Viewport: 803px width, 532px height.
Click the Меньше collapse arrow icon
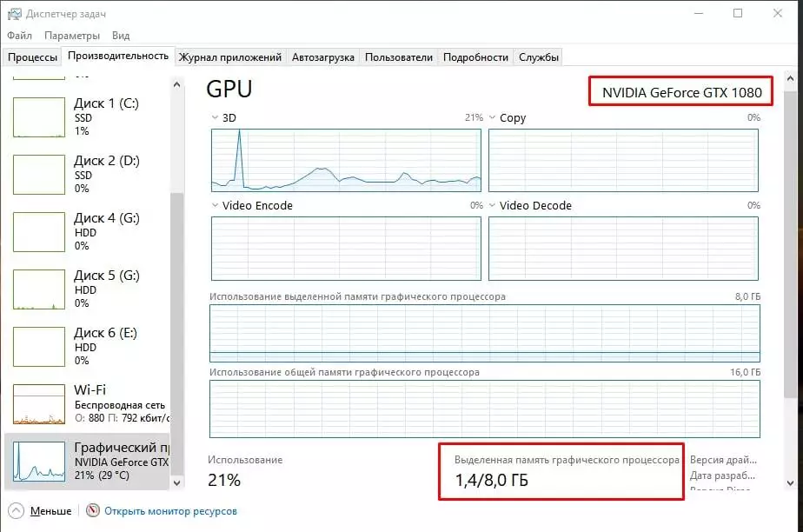16,510
